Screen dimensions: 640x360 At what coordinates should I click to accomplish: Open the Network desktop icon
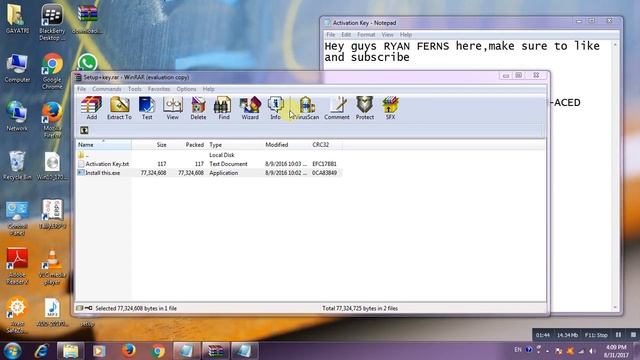coord(17,116)
